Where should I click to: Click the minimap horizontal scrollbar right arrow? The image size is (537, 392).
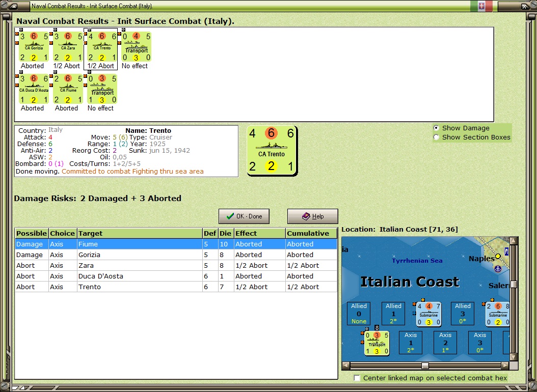[x=505, y=366]
